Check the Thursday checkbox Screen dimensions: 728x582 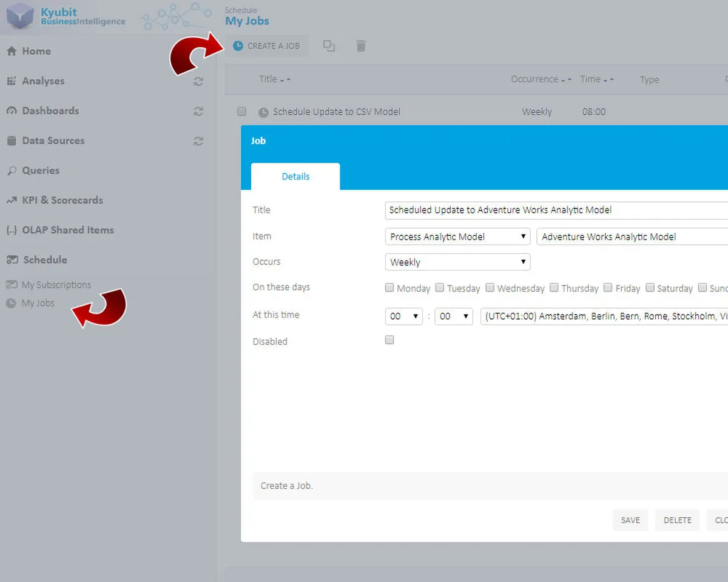(554, 288)
